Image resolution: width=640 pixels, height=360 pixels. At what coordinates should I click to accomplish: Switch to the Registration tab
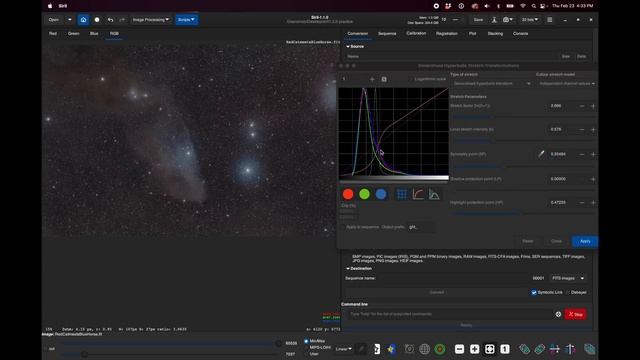click(447, 33)
